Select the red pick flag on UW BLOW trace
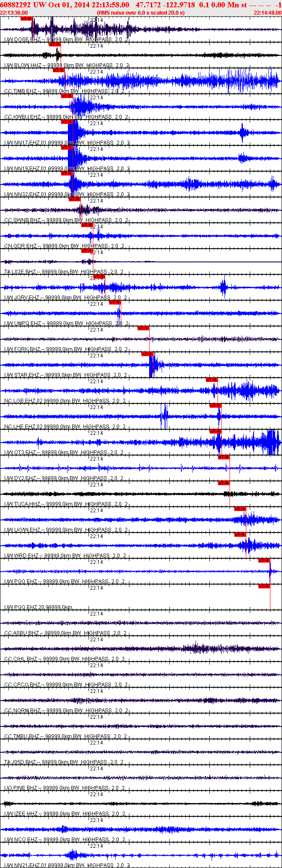282x868 pixels. [x=55, y=44]
